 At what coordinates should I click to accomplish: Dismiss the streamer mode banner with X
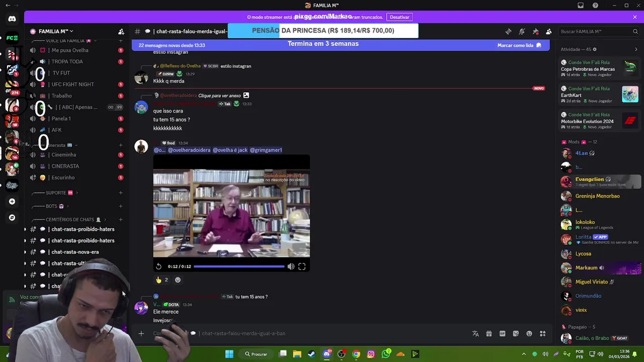click(635, 17)
